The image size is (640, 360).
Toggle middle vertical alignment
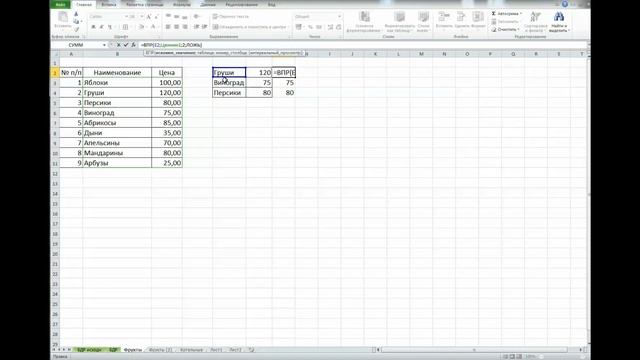(x=176, y=16)
